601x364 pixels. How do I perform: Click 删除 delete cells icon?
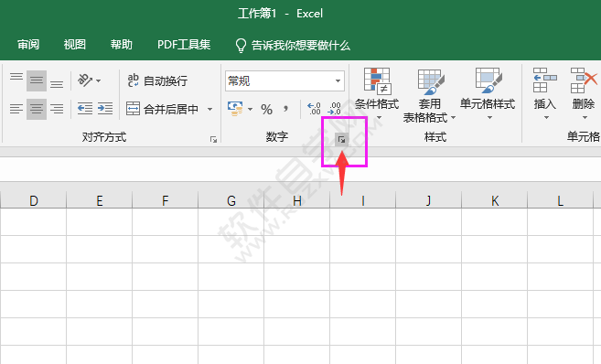tap(584, 80)
